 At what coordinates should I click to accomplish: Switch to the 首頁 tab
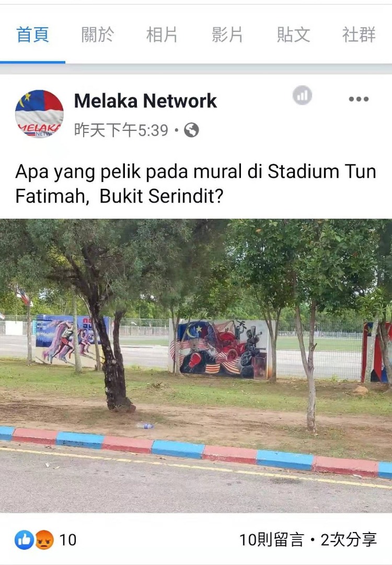tap(33, 35)
